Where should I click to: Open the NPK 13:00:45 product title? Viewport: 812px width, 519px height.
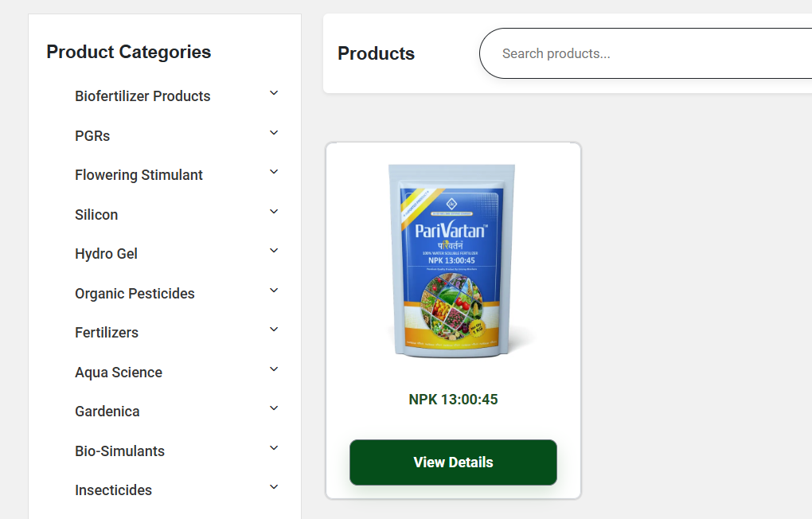tap(453, 400)
